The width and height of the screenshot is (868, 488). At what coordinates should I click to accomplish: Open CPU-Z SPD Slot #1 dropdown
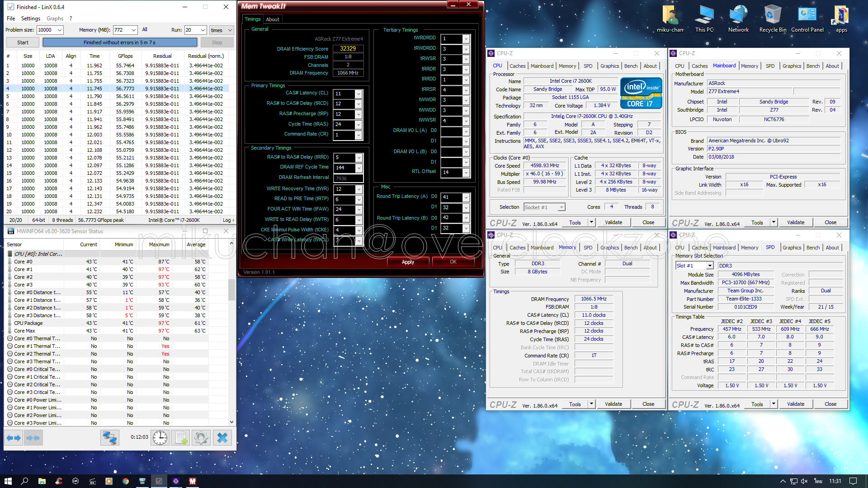710,266
